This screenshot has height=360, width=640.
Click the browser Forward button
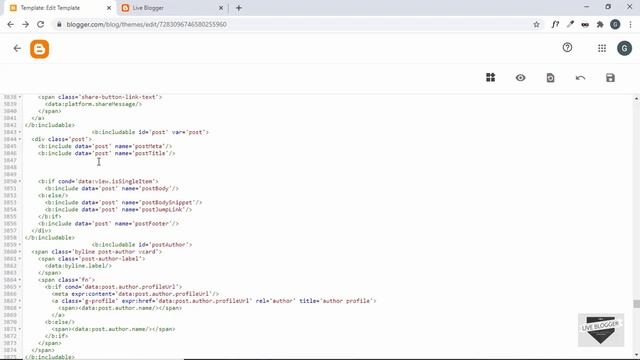[25, 24]
